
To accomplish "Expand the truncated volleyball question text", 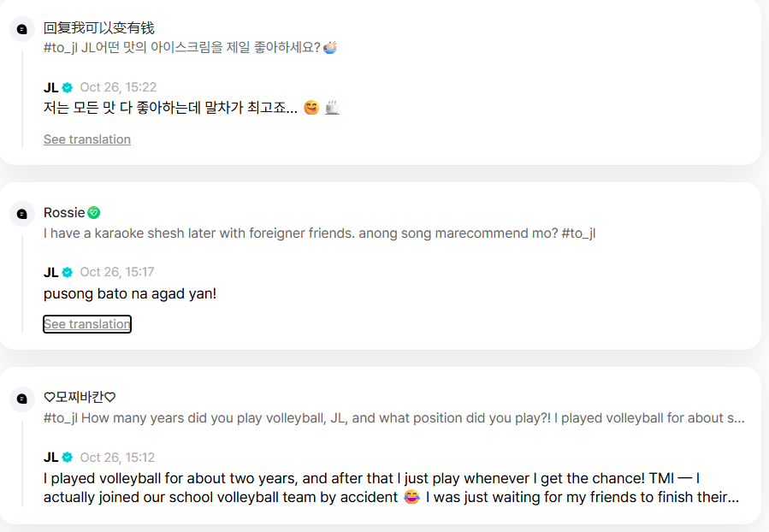I will point(736,418).
